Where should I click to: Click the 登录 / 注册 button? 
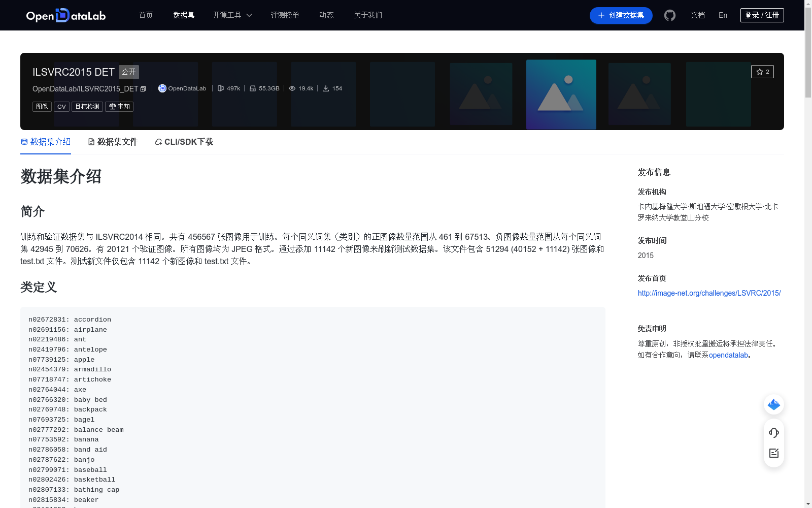pos(762,15)
